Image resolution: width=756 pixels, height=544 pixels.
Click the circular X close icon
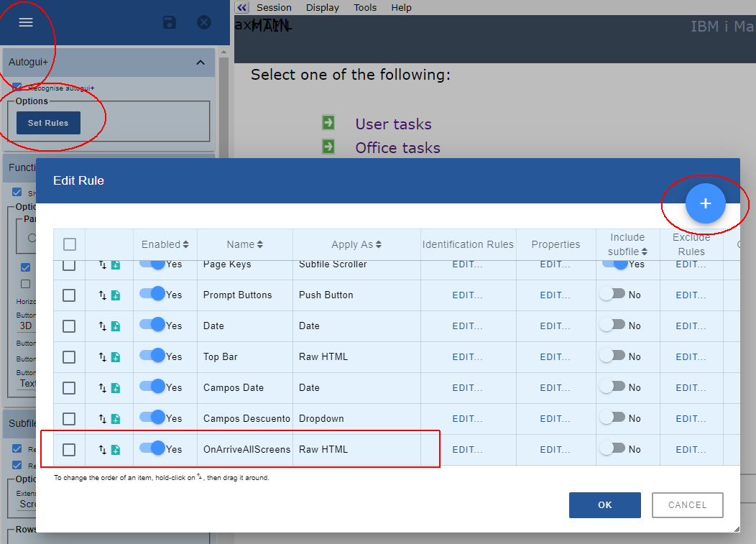(204, 22)
